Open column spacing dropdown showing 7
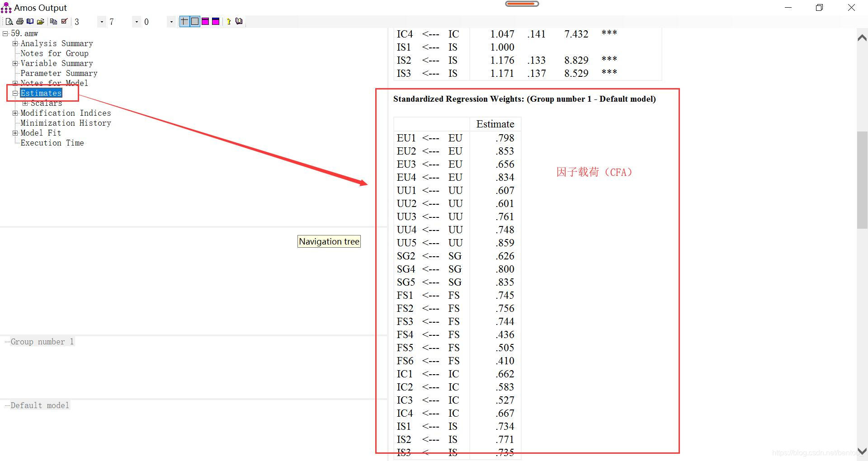 [137, 22]
